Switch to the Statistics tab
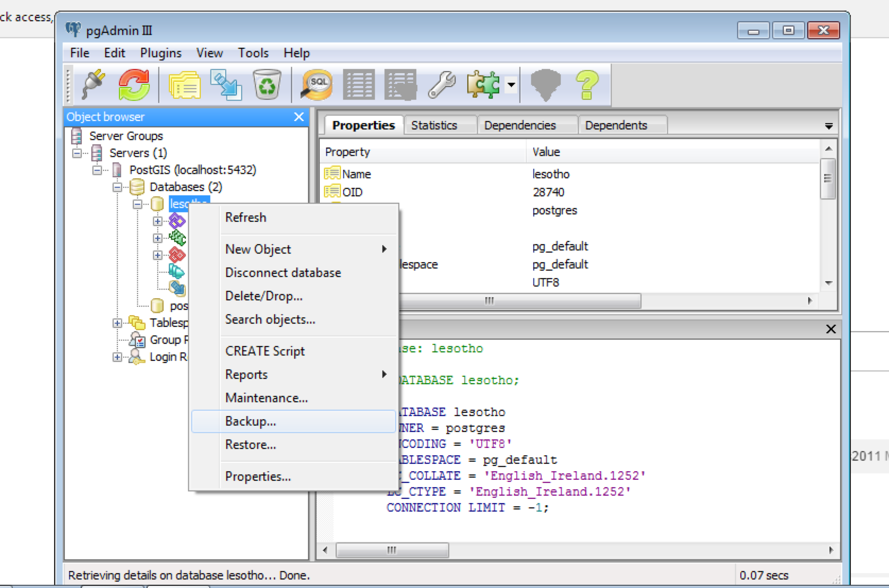889x588 pixels. pos(440,125)
